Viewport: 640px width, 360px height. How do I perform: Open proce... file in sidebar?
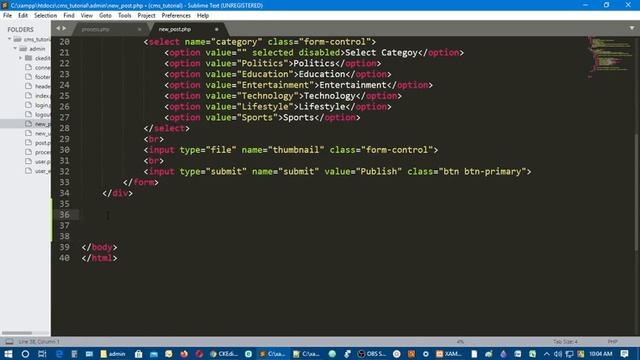coord(42,152)
